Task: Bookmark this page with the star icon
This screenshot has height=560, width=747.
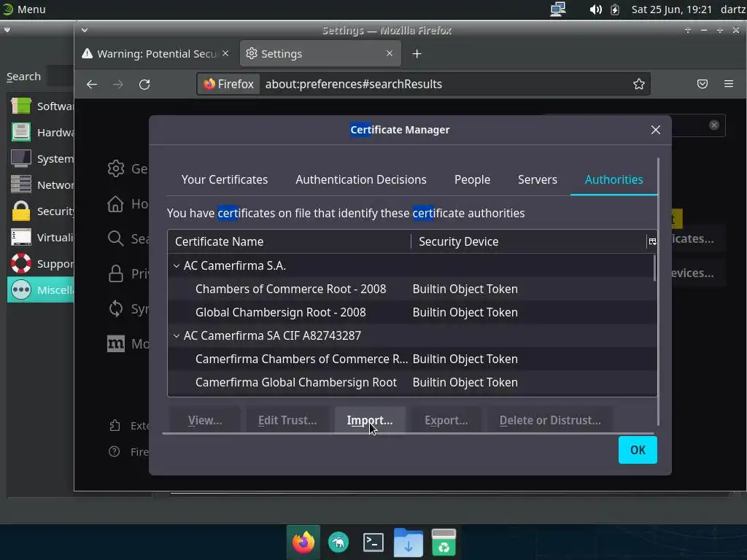Action: pyautogui.click(x=639, y=84)
